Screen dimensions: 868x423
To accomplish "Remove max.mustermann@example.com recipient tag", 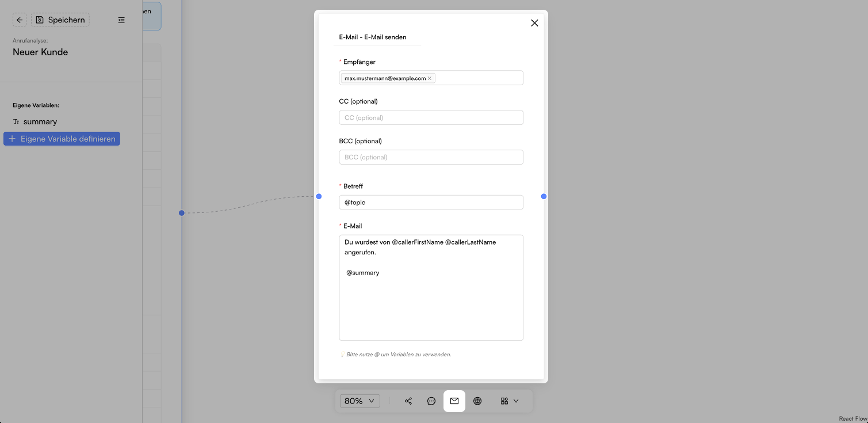I will pyautogui.click(x=430, y=78).
